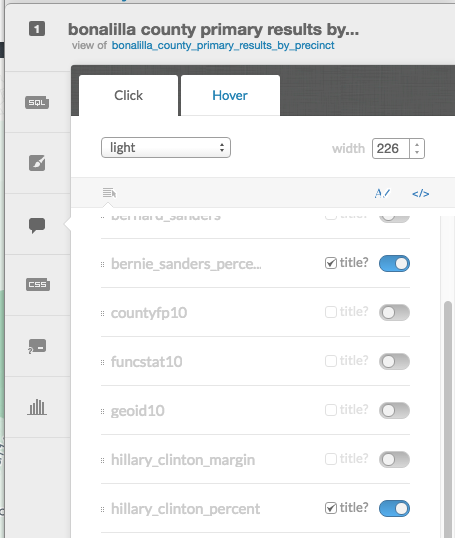Click the layer number 1 badge
The width and height of the screenshot is (455, 538).
(x=37, y=29)
